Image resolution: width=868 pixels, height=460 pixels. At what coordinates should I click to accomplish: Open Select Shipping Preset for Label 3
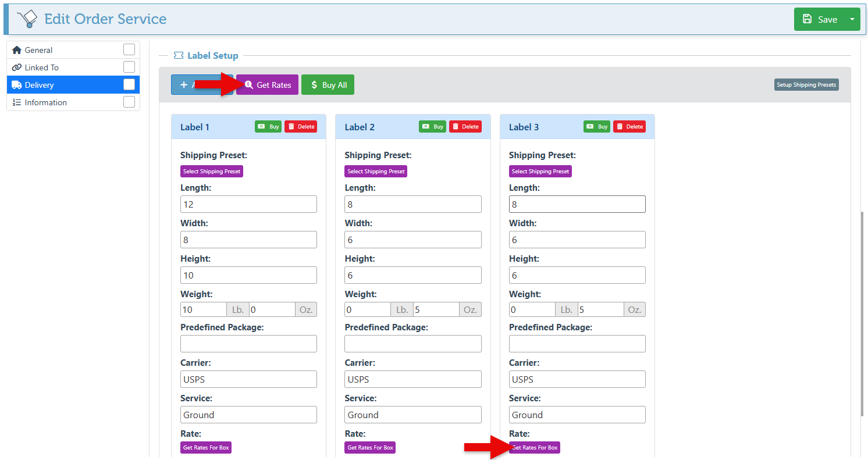540,172
